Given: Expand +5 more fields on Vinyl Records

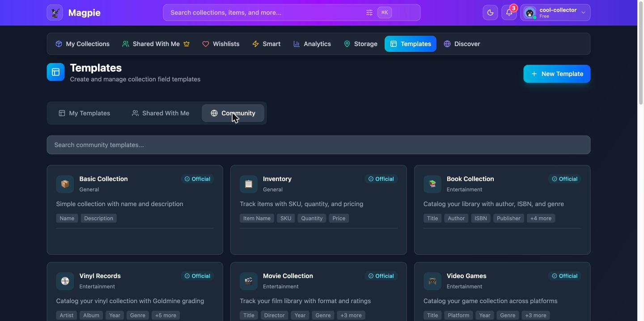Looking at the screenshot, I should [x=165, y=315].
